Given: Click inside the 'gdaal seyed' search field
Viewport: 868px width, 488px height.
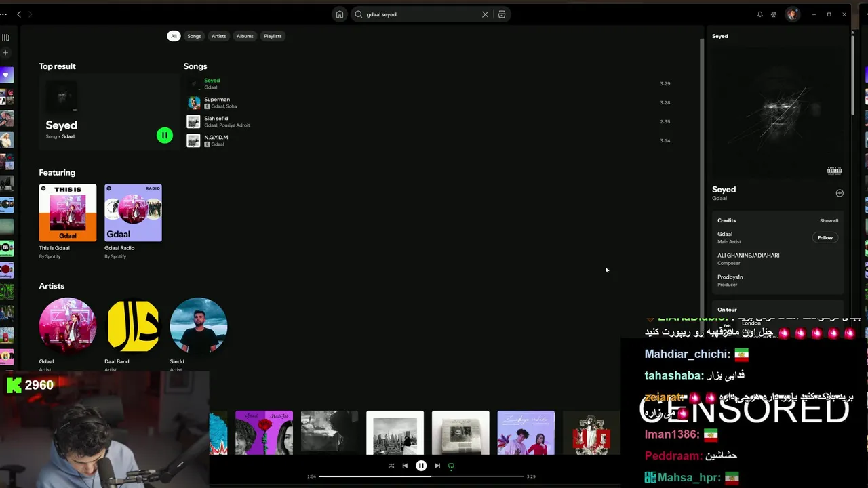Looking at the screenshot, I should [x=420, y=14].
